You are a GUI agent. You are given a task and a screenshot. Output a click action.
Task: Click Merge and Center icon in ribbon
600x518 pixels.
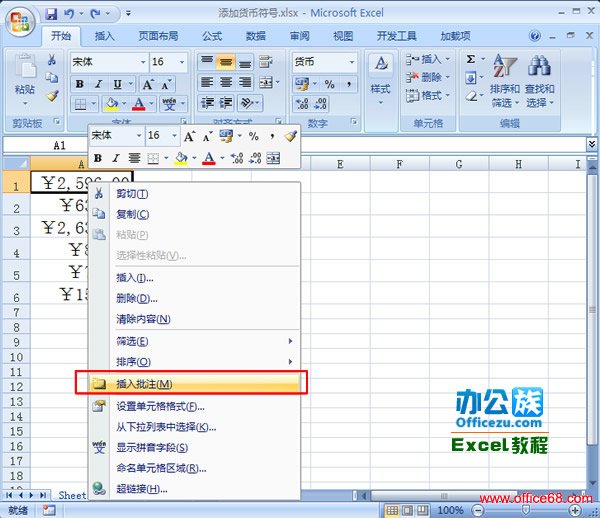(x=266, y=82)
